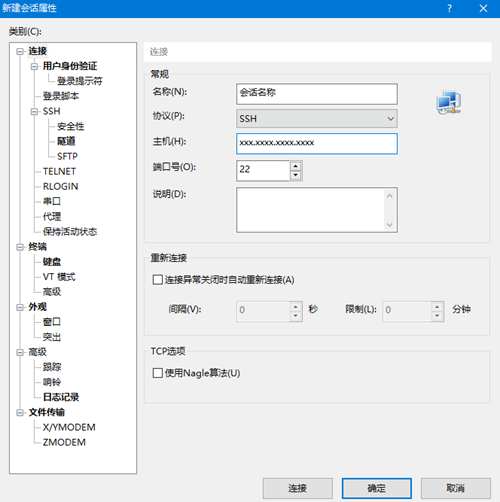Collapse the 终端 tree node
Viewport: 500px width, 502px height.
[20, 247]
